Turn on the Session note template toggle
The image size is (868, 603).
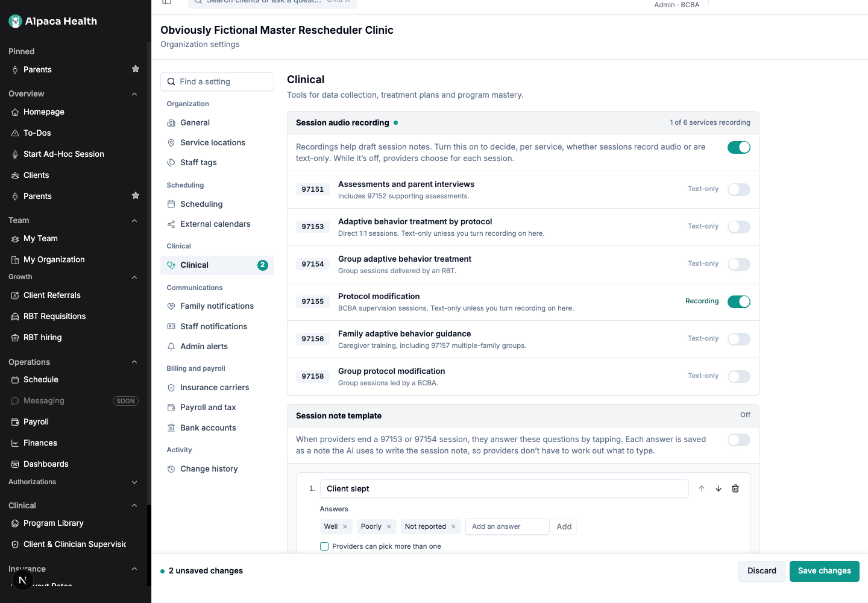739,440
